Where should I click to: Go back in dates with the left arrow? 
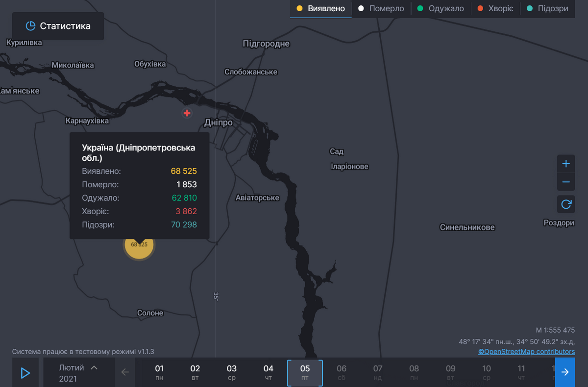[x=125, y=372]
